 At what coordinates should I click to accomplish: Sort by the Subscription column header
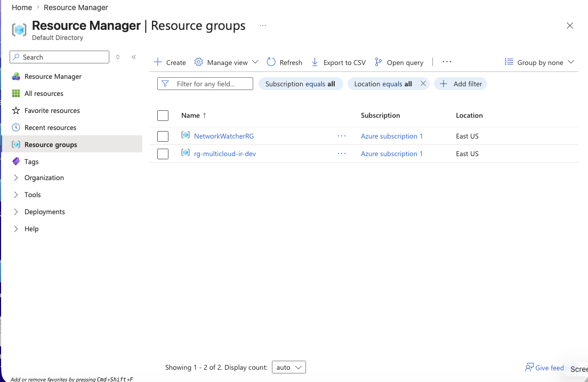380,116
